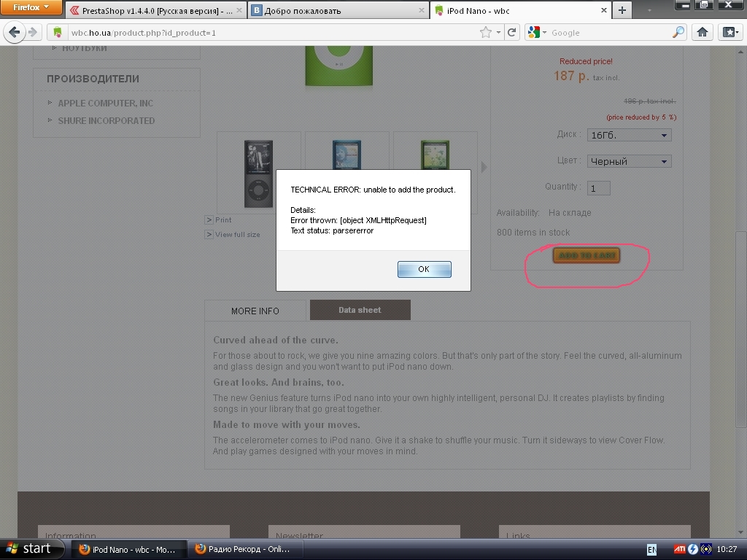Click the Quantity input field
Image resolution: width=747 pixels, height=560 pixels.
coord(598,188)
